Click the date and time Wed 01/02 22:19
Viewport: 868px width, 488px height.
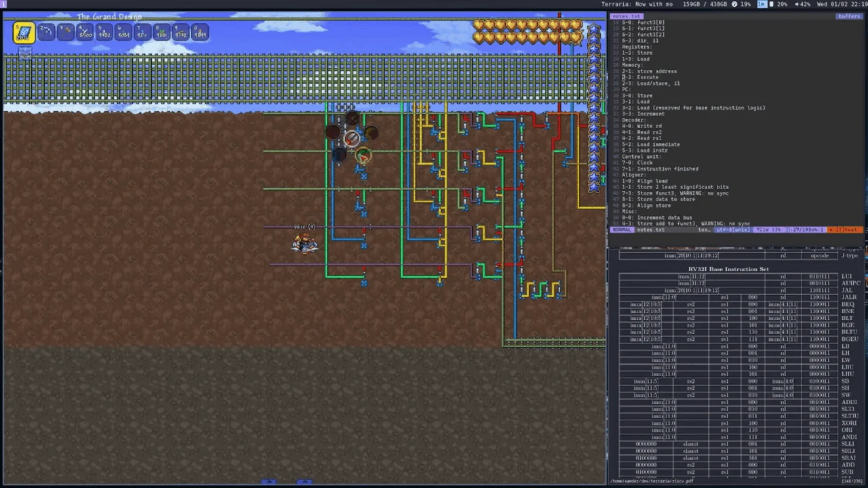pyautogui.click(x=841, y=4)
